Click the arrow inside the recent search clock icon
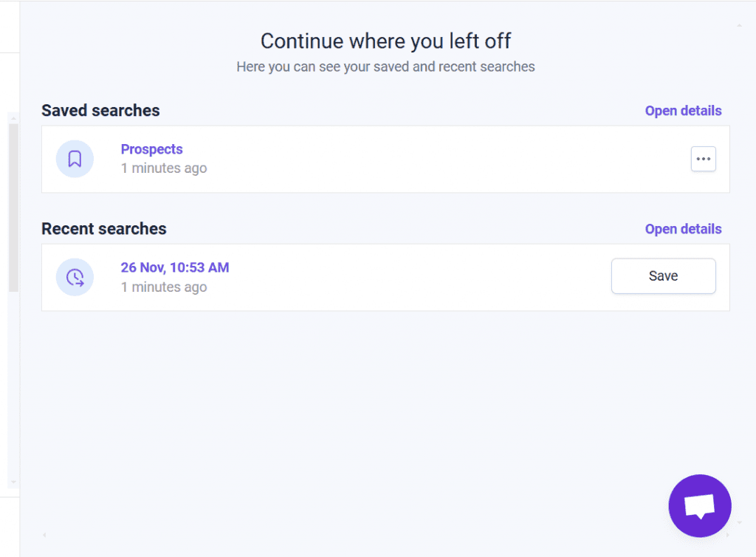The height and width of the screenshot is (557, 756). pos(78,278)
